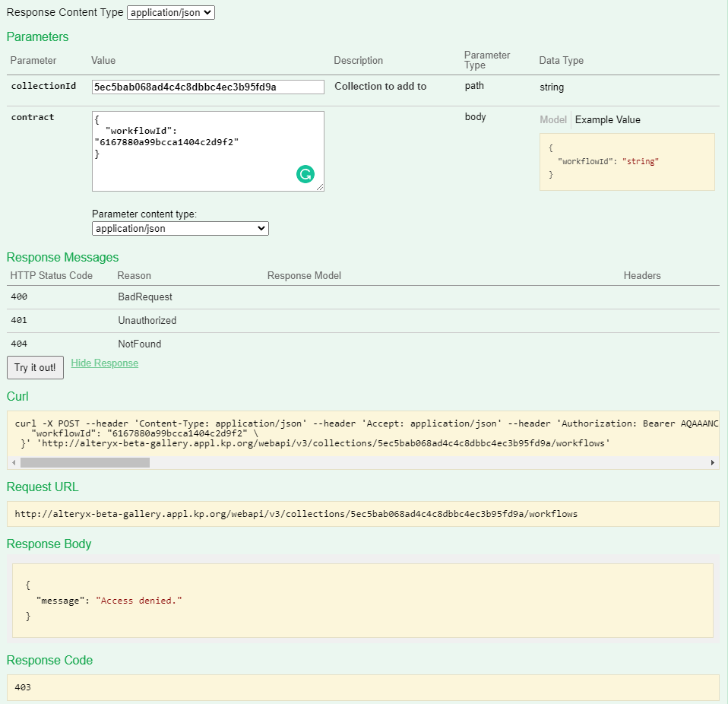Switch to the Model tab

coord(552,120)
